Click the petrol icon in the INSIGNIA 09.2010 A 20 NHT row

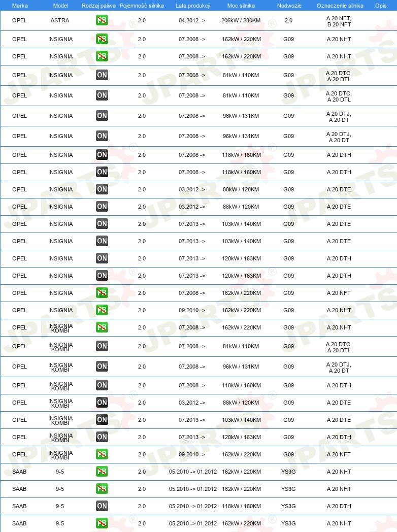pos(102,310)
